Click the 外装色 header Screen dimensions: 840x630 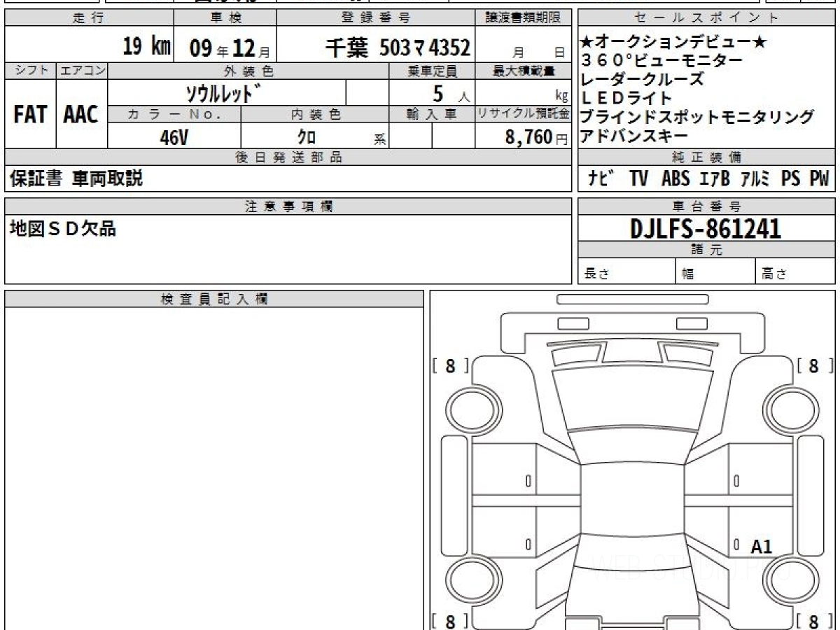[248, 71]
